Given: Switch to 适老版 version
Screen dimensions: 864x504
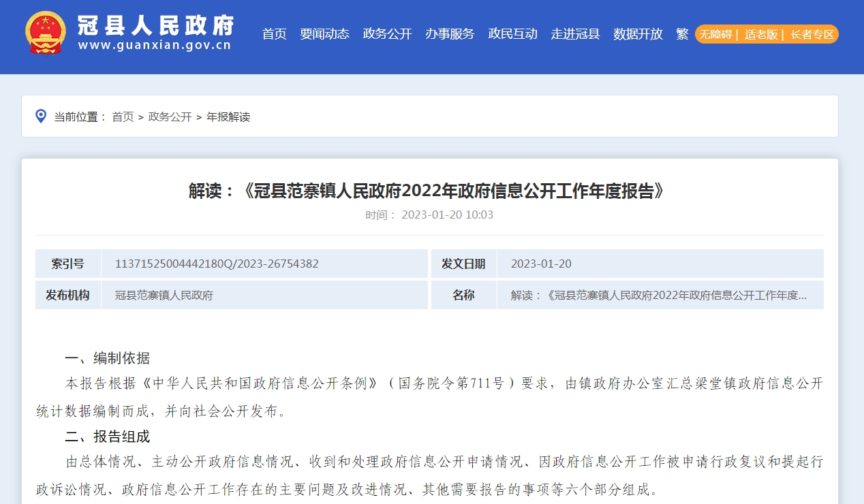Looking at the screenshot, I should pyautogui.click(x=761, y=34).
